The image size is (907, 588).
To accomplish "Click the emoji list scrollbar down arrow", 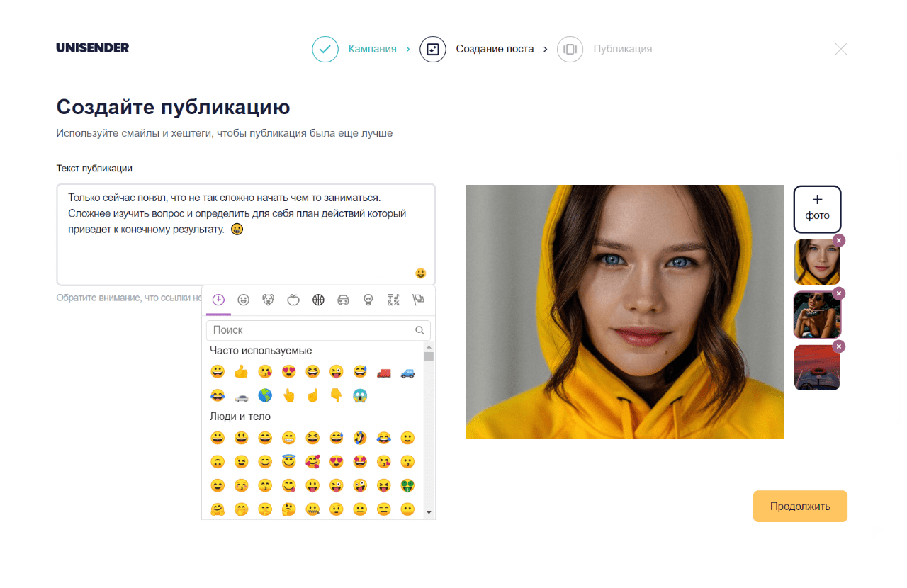I will click(429, 511).
